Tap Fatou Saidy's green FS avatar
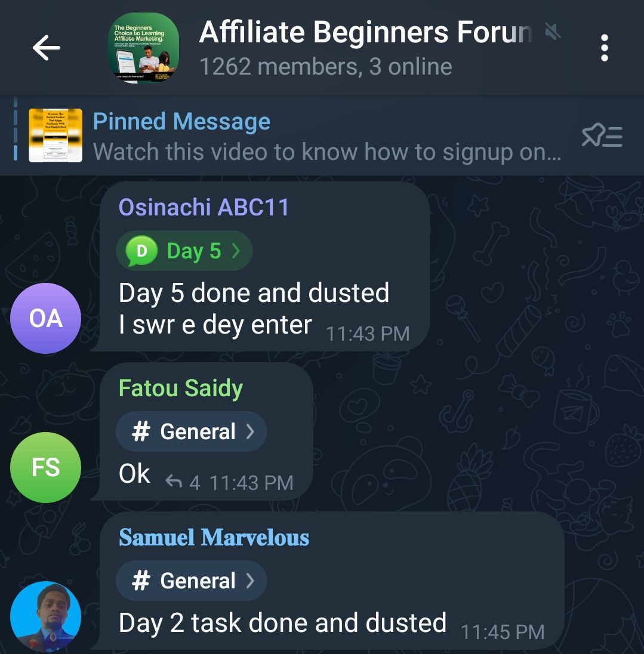644x654 pixels. [46, 467]
